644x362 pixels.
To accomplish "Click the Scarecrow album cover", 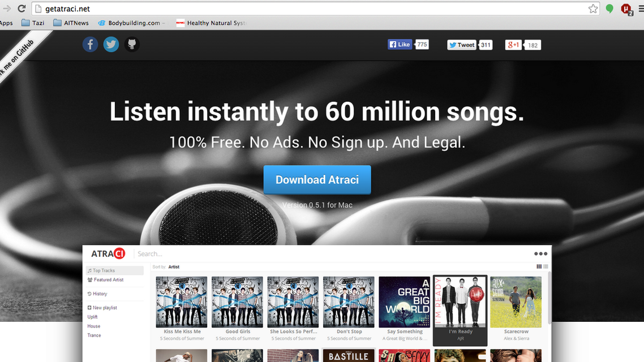I will (x=516, y=302).
